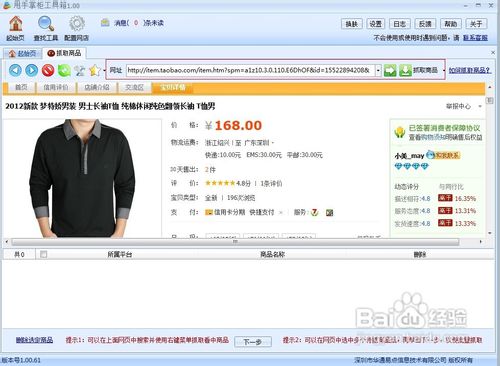Click the 商品名称 column header

tap(272, 255)
